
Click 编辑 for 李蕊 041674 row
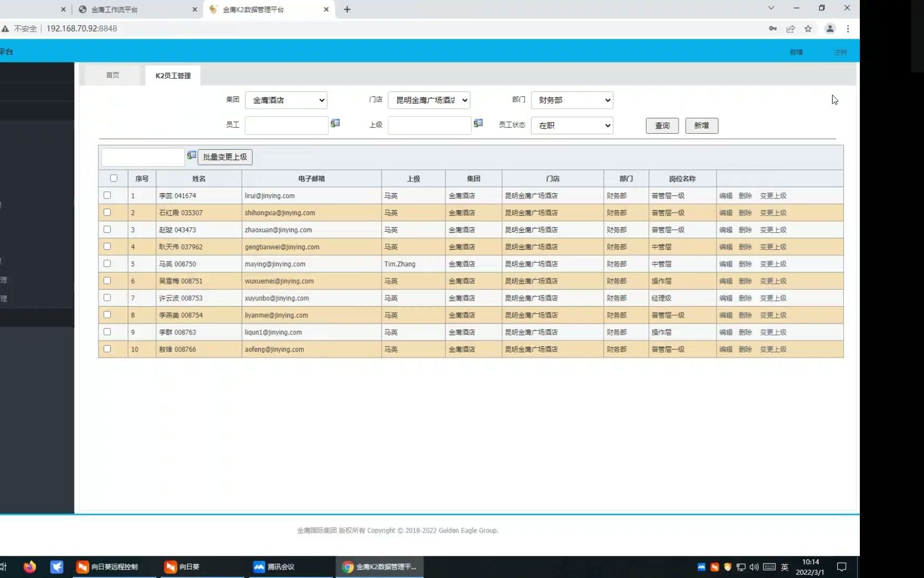(x=726, y=196)
